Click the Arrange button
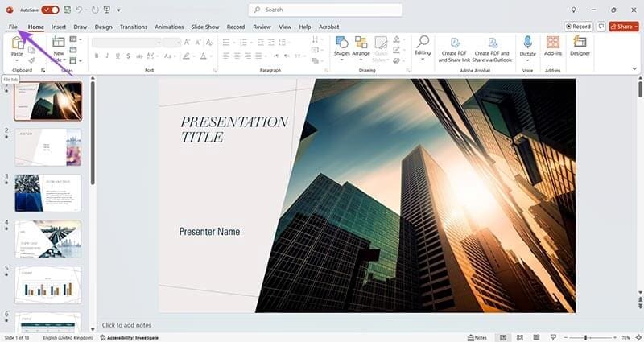This screenshot has width=644, height=342. click(361, 48)
